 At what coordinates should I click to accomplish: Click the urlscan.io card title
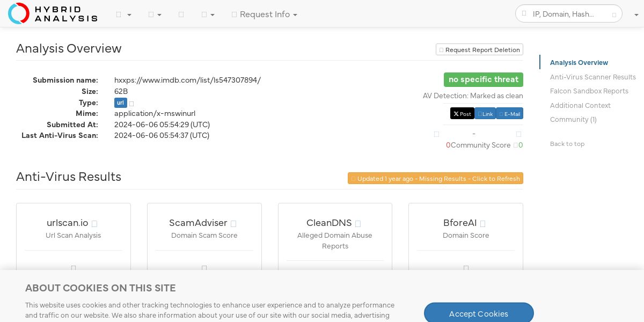pyautogui.click(x=68, y=223)
